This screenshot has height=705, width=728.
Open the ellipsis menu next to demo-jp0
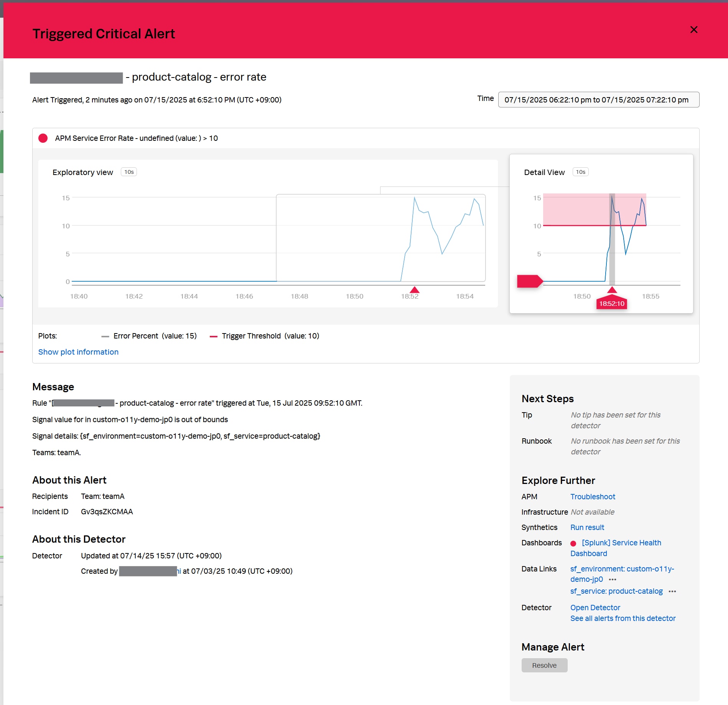pos(613,580)
